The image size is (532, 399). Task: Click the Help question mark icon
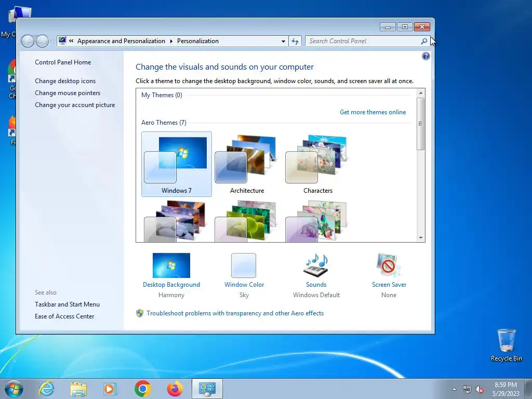point(426,56)
